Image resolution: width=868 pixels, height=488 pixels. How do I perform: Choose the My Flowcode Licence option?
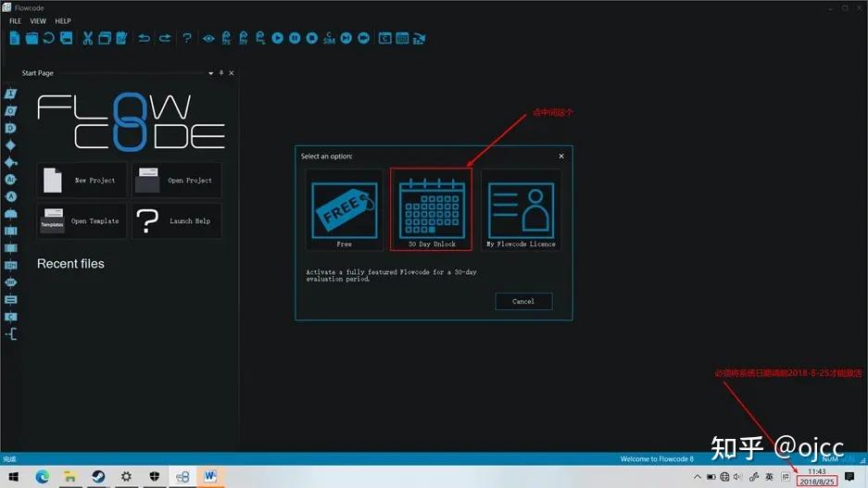[x=521, y=210]
